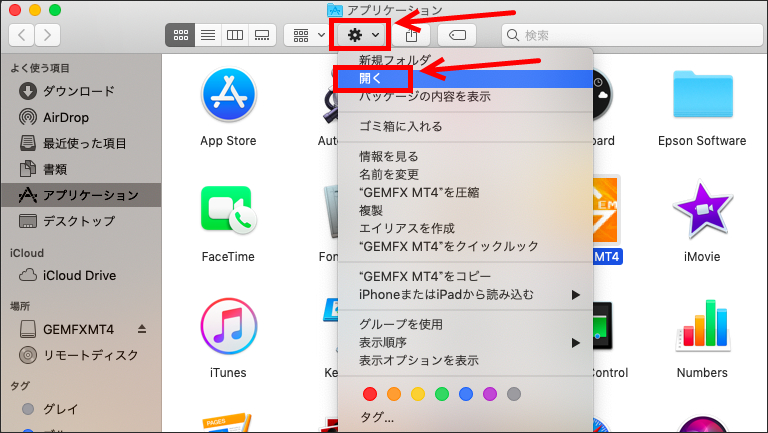Click the 検索 search field
The width and height of the screenshot is (768, 433).
pos(630,35)
